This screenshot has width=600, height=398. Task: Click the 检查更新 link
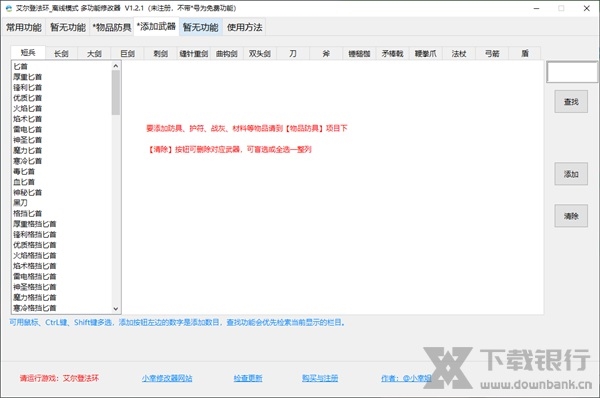coord(248,378)
